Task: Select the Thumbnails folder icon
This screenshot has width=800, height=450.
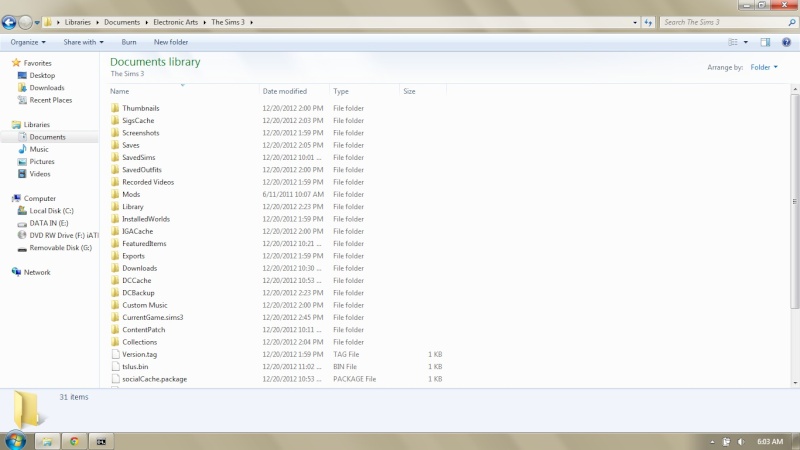Action: click(115, 108)
